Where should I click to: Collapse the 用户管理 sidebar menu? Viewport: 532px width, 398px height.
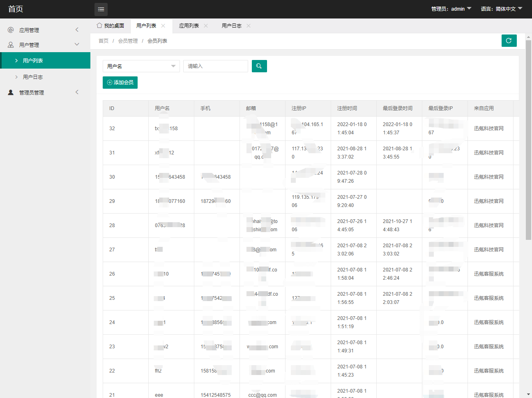click(45, 45)
